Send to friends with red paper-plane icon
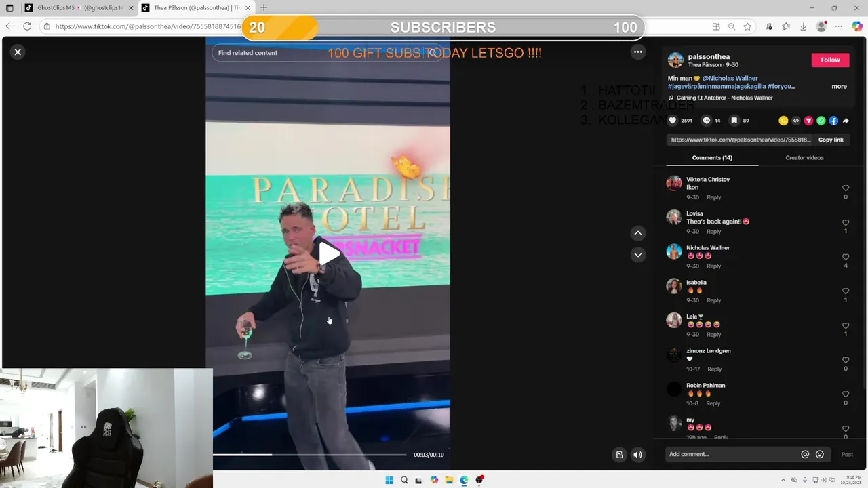Viewport: 868px width, 488px height. pos(808,121)
